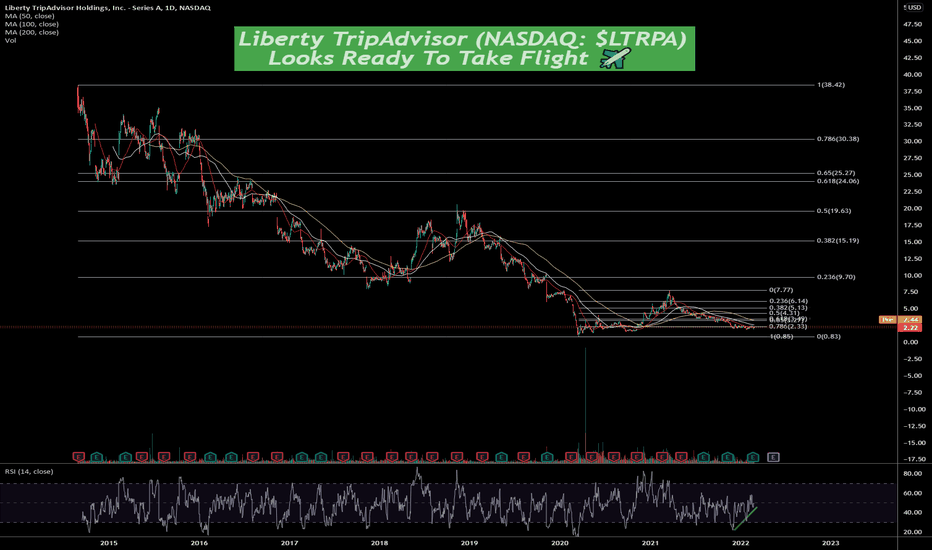Click the 0.5(4.31) Fibonacci level label
Viewport: 932px width, 550px height.
tap(785, 313)
